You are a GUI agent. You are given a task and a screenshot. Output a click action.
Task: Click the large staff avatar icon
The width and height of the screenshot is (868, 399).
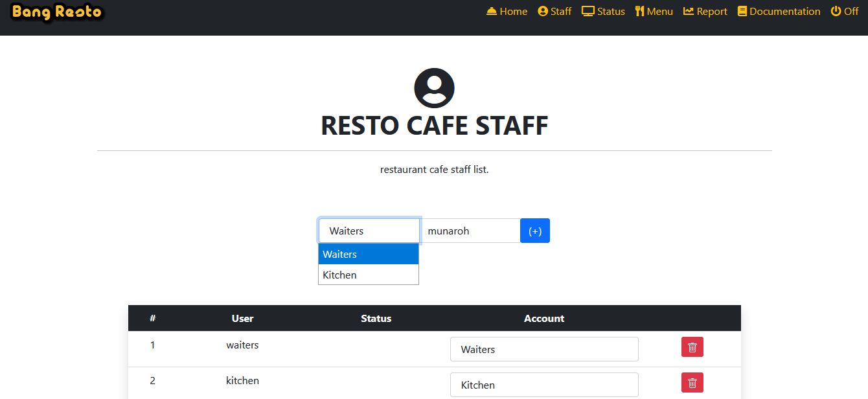point(434,88)
